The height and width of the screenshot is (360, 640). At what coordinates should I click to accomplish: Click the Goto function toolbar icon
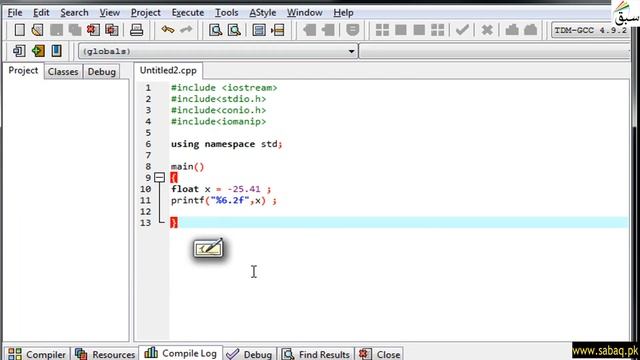pos(259,30)
